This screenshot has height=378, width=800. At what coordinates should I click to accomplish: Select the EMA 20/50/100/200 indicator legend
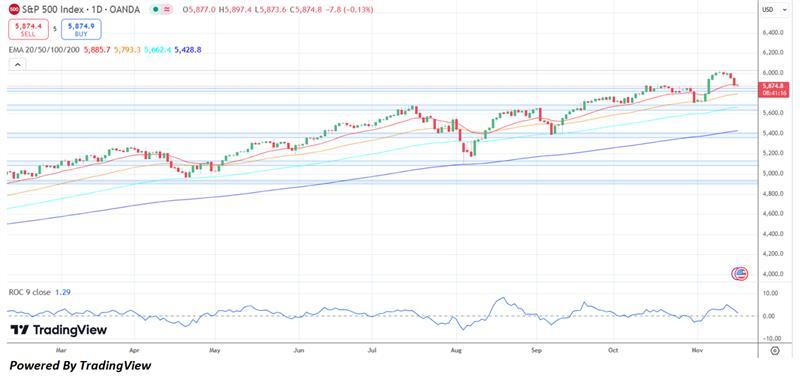pyautogui.click(x=44, y=50)
